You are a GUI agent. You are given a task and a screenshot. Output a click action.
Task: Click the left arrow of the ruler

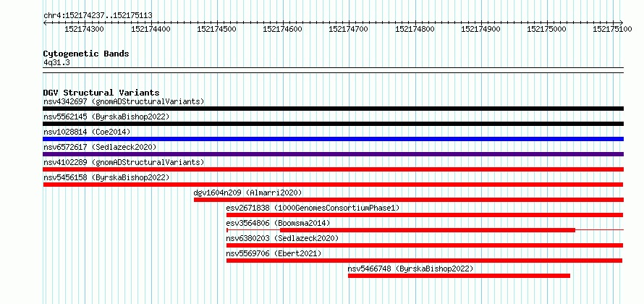pyautogui.click(x=45, y=22)
